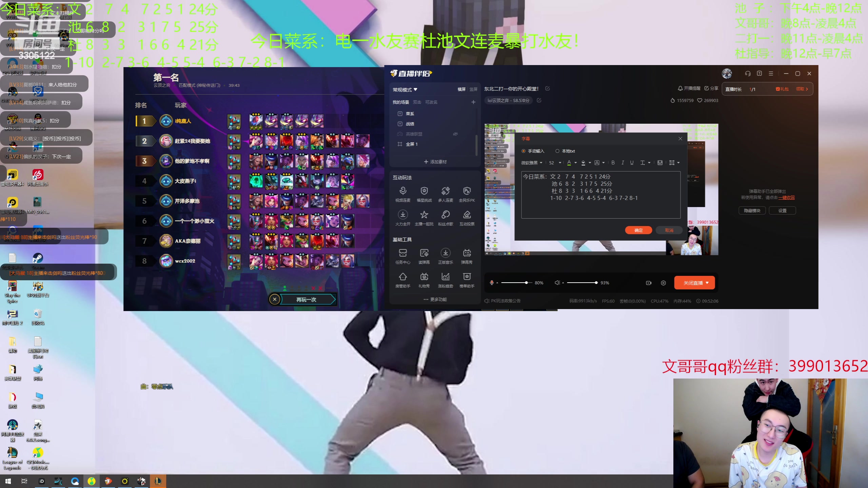Expand the text alignment dropdown arrow

tap(649, 163)
